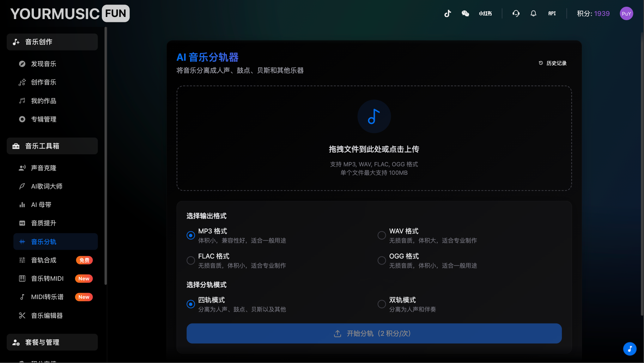Click the 音乐转MIDI piano icon
This screenshot has width=644, height=363.
click(22, 279)
